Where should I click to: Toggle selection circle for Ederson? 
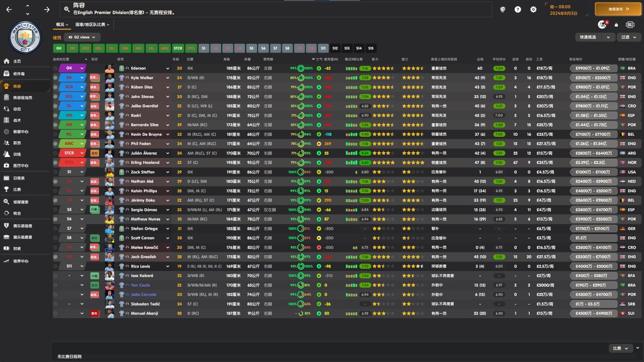point(55,68)
